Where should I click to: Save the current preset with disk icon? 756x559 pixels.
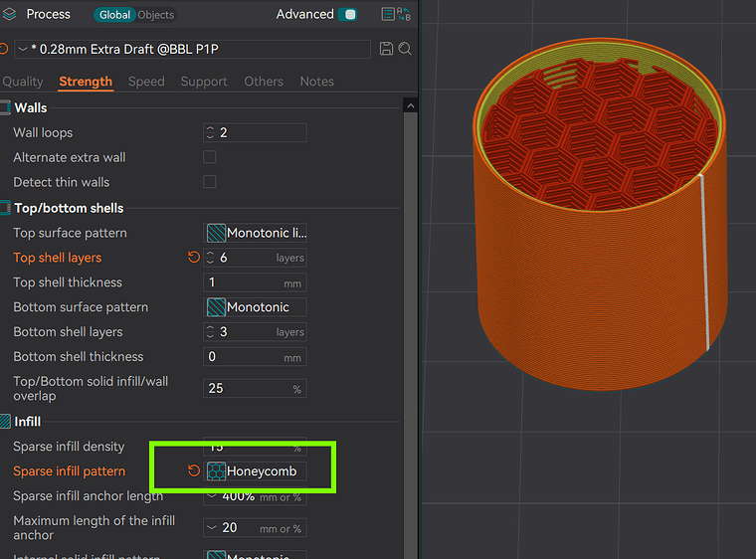coord(386,49)
